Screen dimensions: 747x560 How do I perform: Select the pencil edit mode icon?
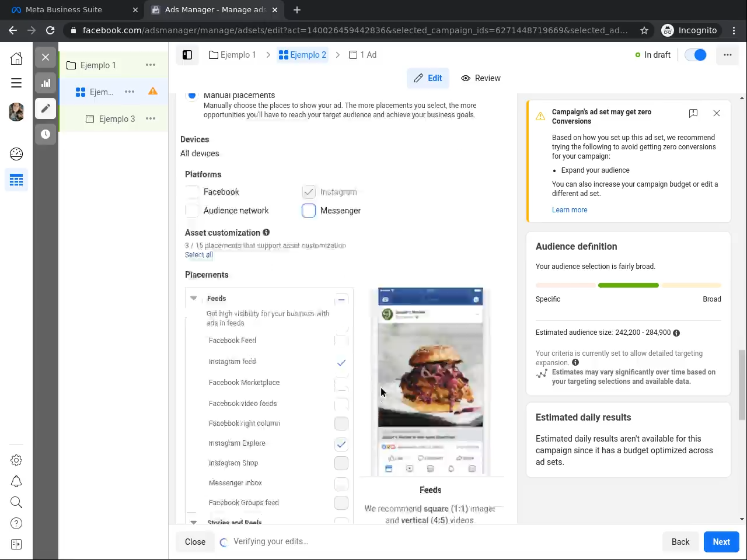point(46,108)
